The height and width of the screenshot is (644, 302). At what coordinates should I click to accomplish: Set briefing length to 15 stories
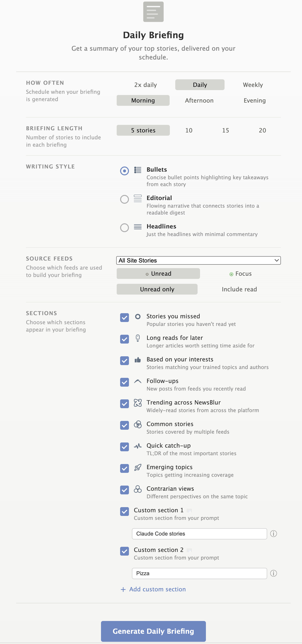[x=226, y=130]
